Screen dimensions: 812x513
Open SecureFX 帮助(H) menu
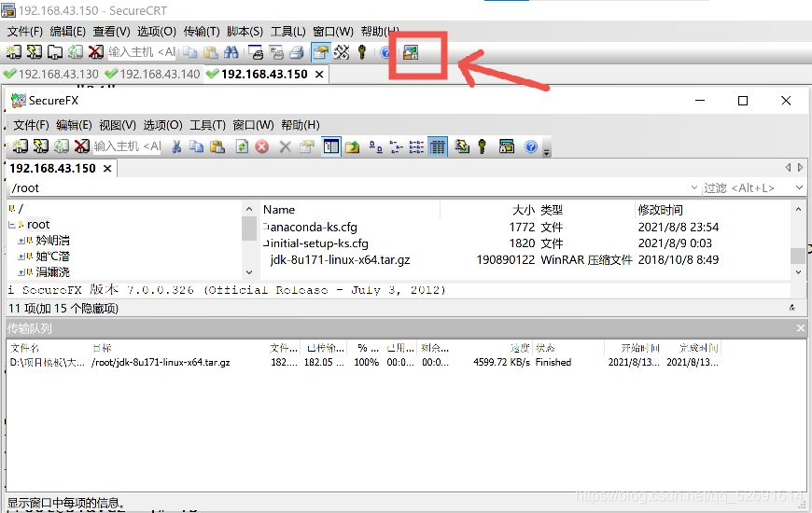(x=301, y=125)
